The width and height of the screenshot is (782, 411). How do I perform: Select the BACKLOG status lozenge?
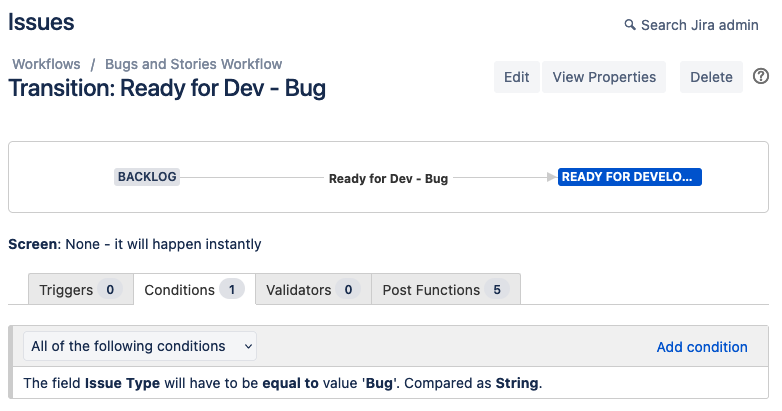[x=147, y=177]
